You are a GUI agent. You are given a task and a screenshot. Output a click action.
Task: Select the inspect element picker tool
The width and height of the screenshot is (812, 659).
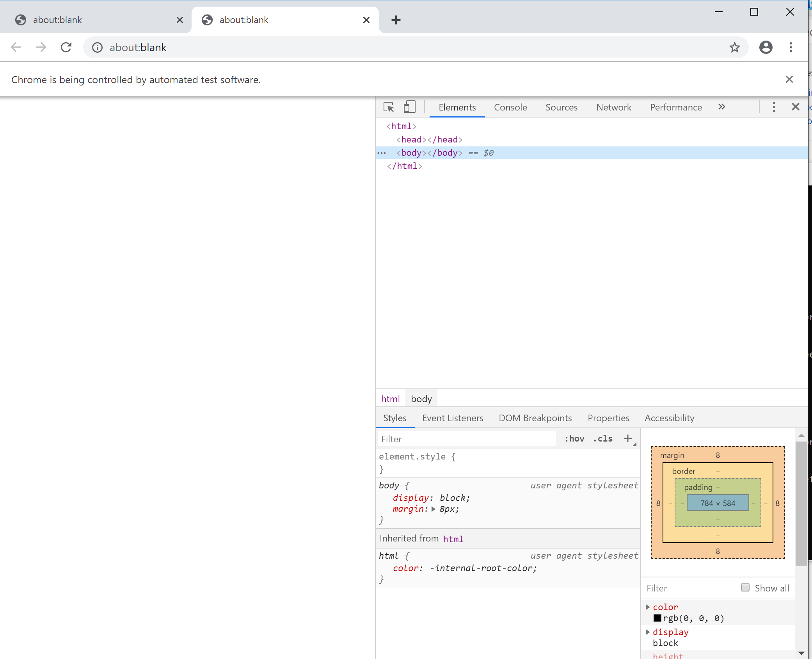389,107
